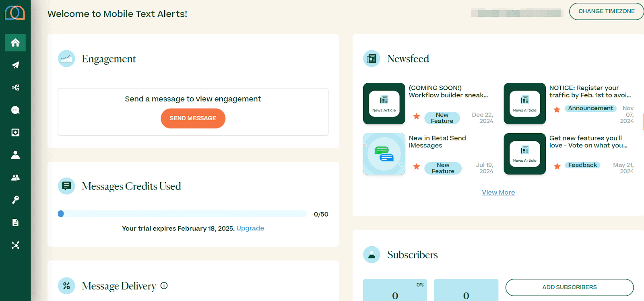Screen dimensions: 644x301
Task: Open the iMessages beta article thumbnail
Action: click(384, 154)
